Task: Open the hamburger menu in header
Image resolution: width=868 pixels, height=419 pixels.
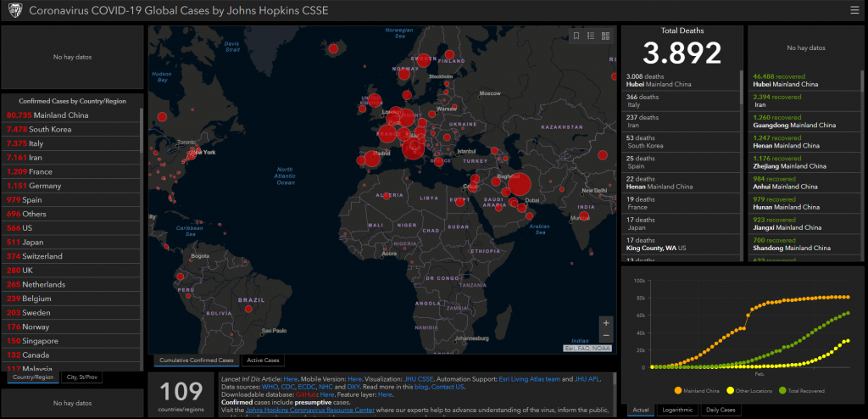Action: pyautogui.click(x=854, y=10)
